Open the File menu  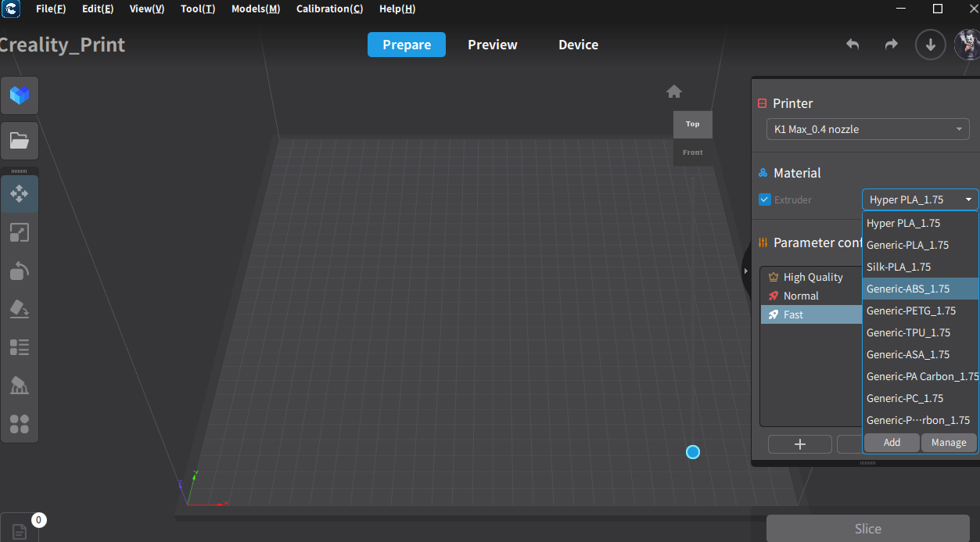click(x=51, y=9)
